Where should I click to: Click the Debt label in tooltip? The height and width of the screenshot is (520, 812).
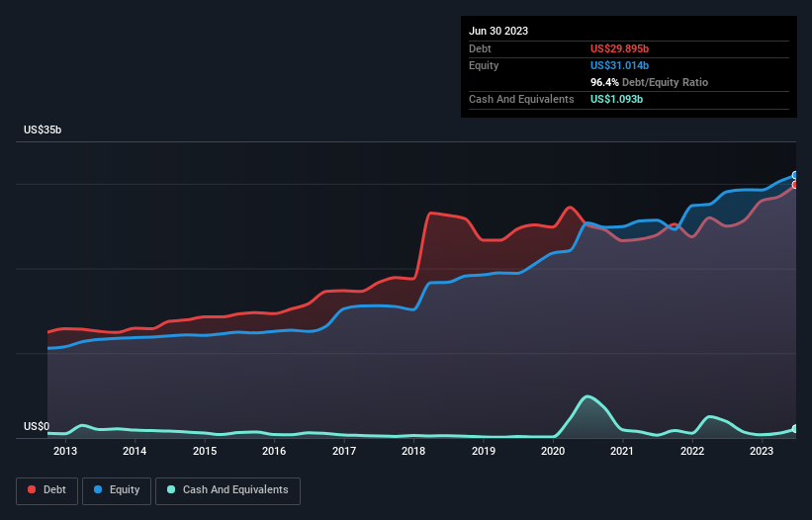point(480,48)
